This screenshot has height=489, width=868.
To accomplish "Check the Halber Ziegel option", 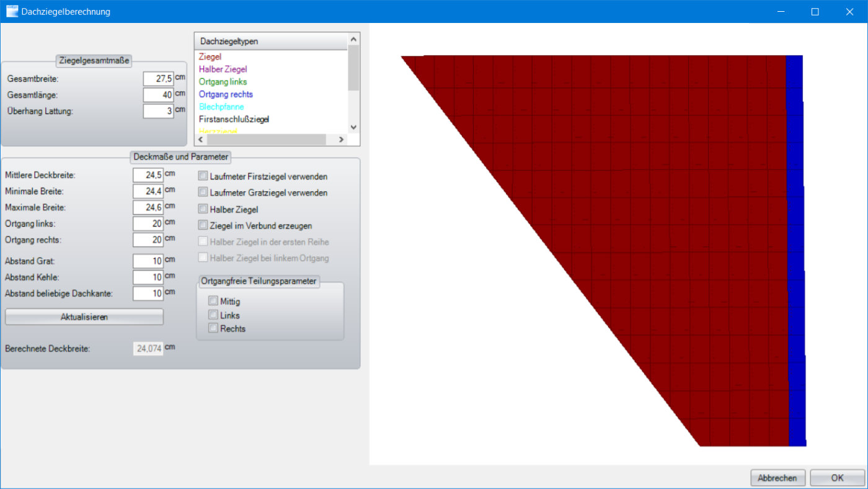I will pyautogui.click(x=203, y=209).
